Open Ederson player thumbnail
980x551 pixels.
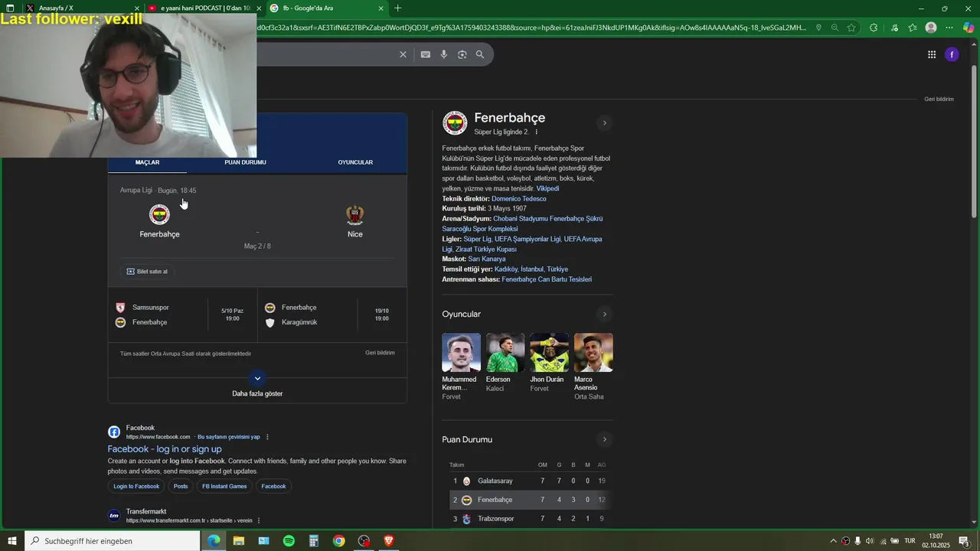pos(505,353)
